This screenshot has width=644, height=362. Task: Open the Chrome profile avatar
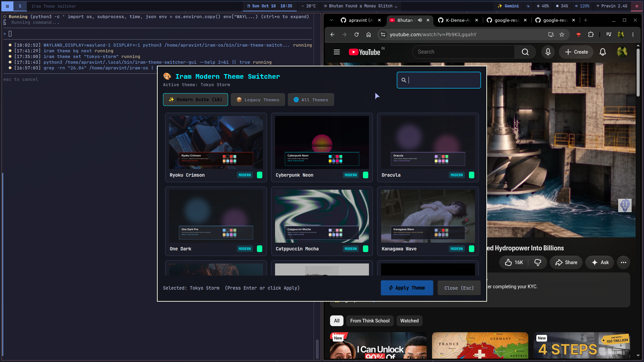pos(621,35)
